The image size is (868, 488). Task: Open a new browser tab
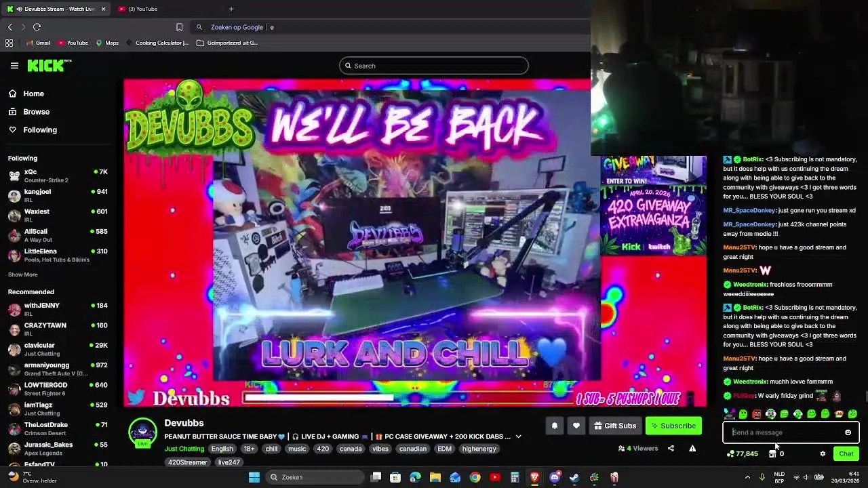(231, 9)
